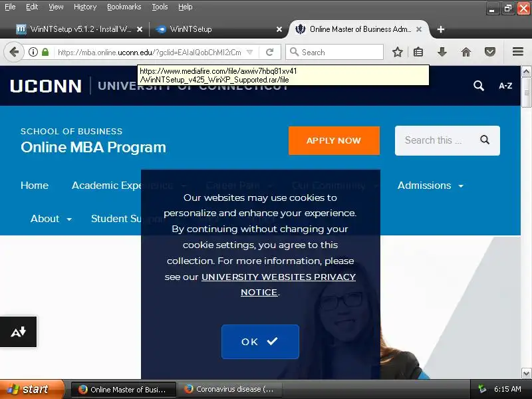
Task: Go to home page via house icon
Action: coord(466,53)
